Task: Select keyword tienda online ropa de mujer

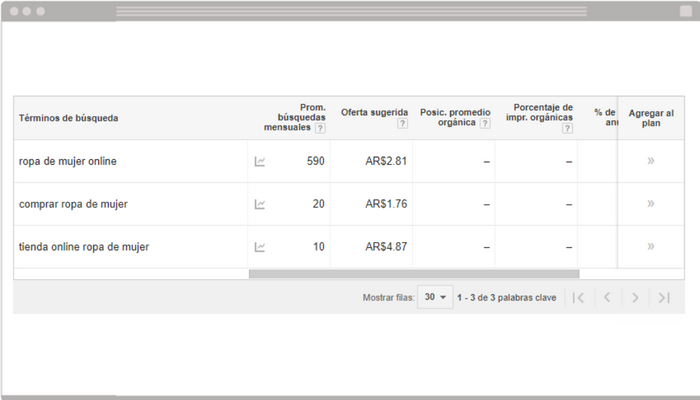Action: [84, 247]
